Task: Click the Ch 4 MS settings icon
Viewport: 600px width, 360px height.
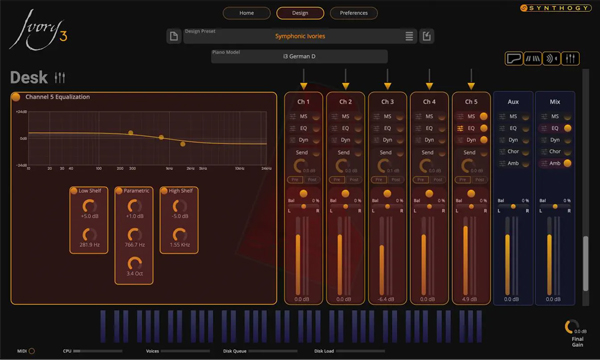Action: [418, 116]
